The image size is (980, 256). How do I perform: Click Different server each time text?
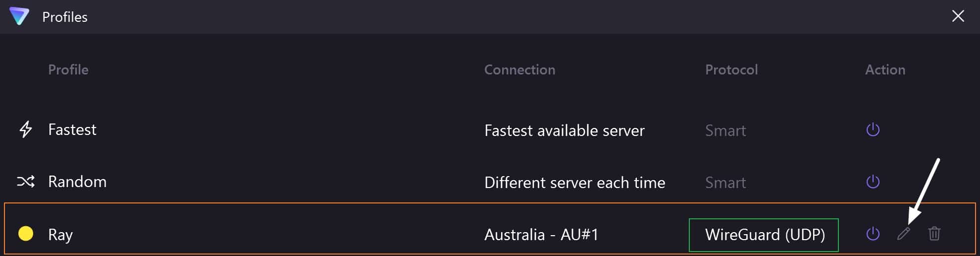[575, 183]
